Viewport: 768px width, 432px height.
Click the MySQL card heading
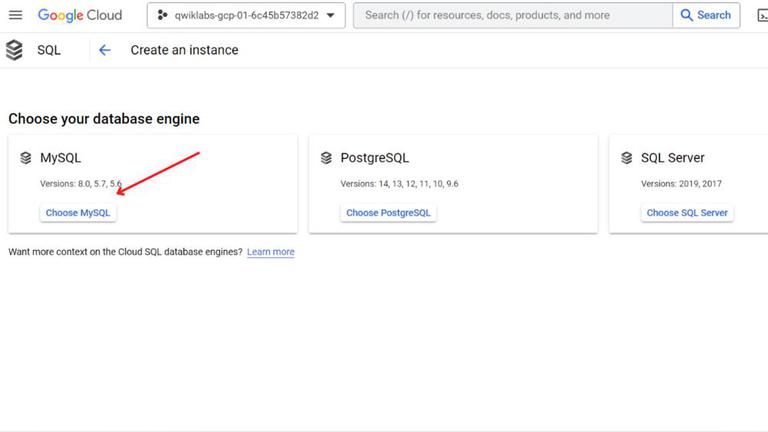[61, 158]
